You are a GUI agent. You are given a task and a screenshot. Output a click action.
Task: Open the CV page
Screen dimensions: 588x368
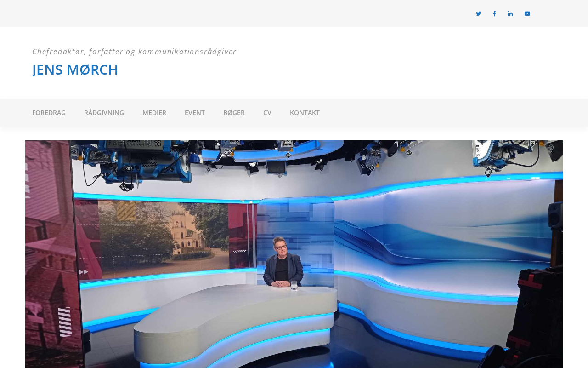[267, 113]
